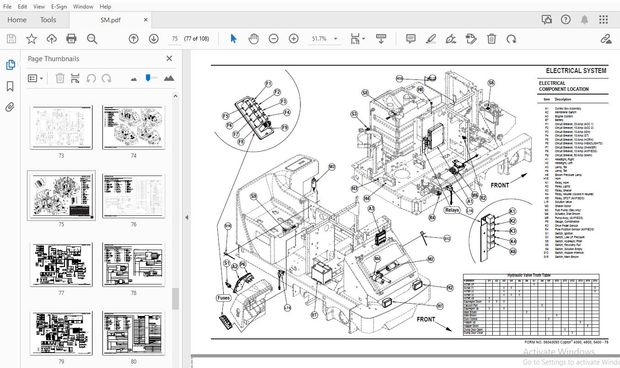Adjust the thumbnail size slider
The image size is (620, 368).
tap(148, 78)
